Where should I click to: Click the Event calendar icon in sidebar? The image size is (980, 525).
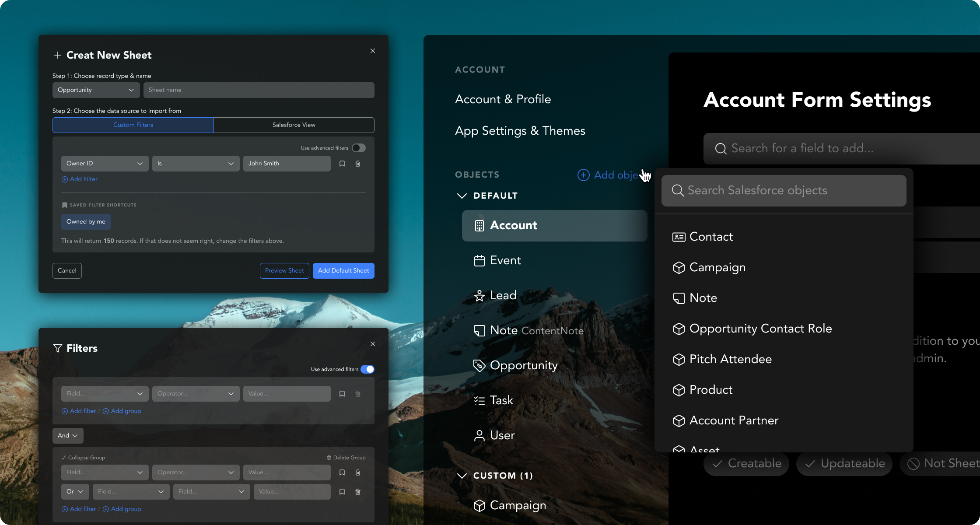(x=479, y=261)
